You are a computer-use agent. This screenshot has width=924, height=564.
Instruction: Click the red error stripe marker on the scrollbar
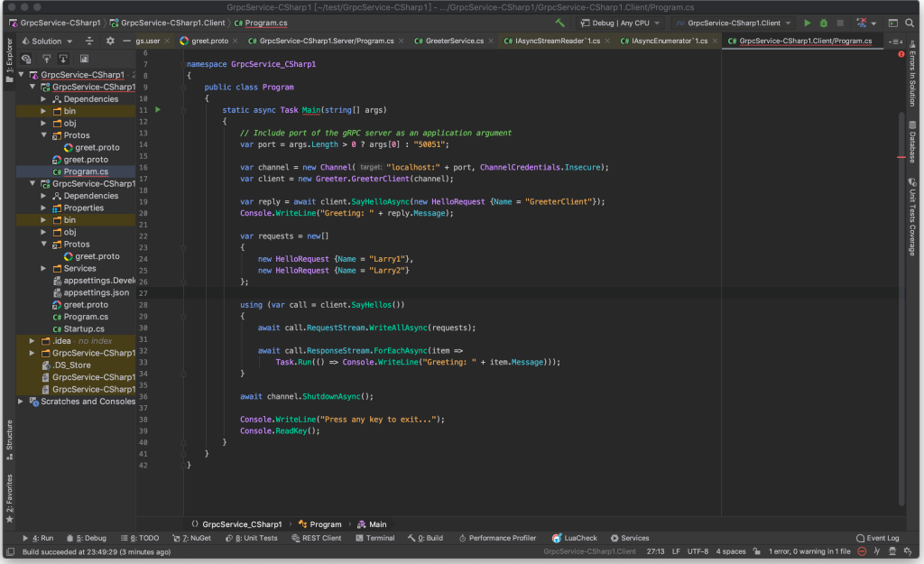tap(901, 157)
